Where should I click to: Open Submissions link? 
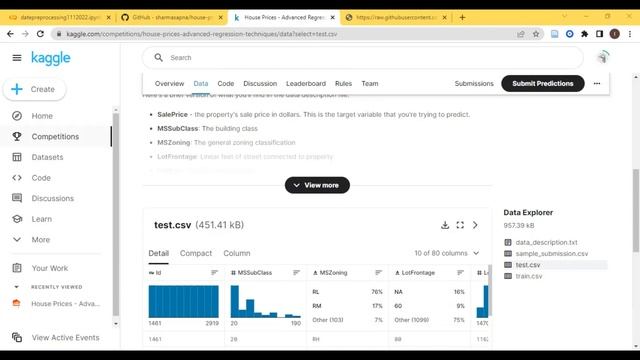click(474, 83)
